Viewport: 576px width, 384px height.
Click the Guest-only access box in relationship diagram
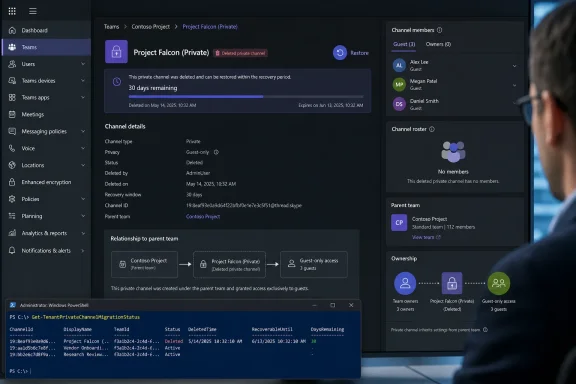click(314, 264)
